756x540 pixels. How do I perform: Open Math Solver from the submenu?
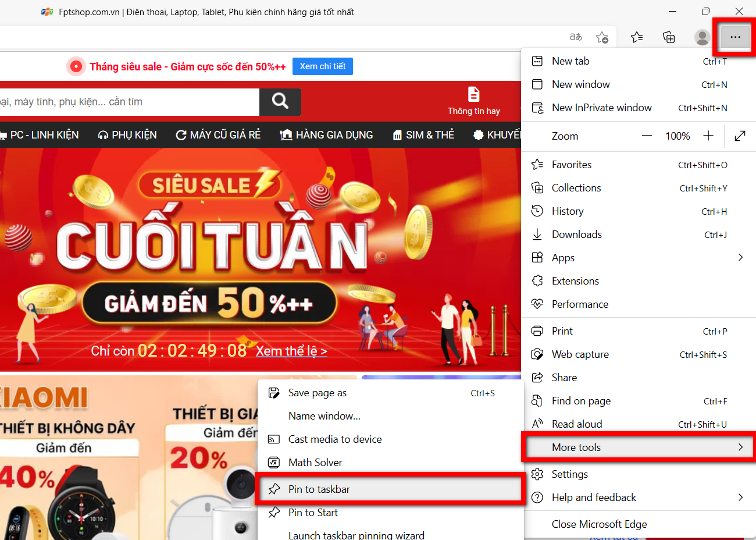(x=391, y=463)
